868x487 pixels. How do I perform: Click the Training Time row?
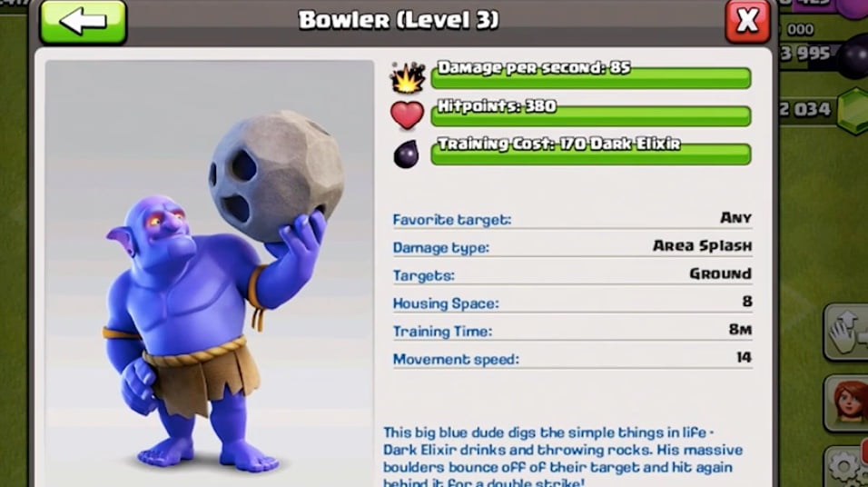tap(572, 331)
